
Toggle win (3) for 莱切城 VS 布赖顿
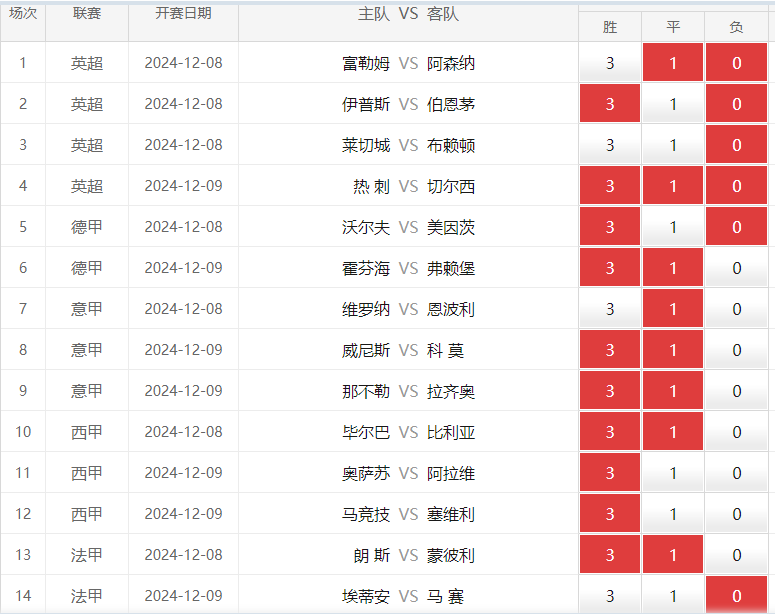(x=610, y=144)
